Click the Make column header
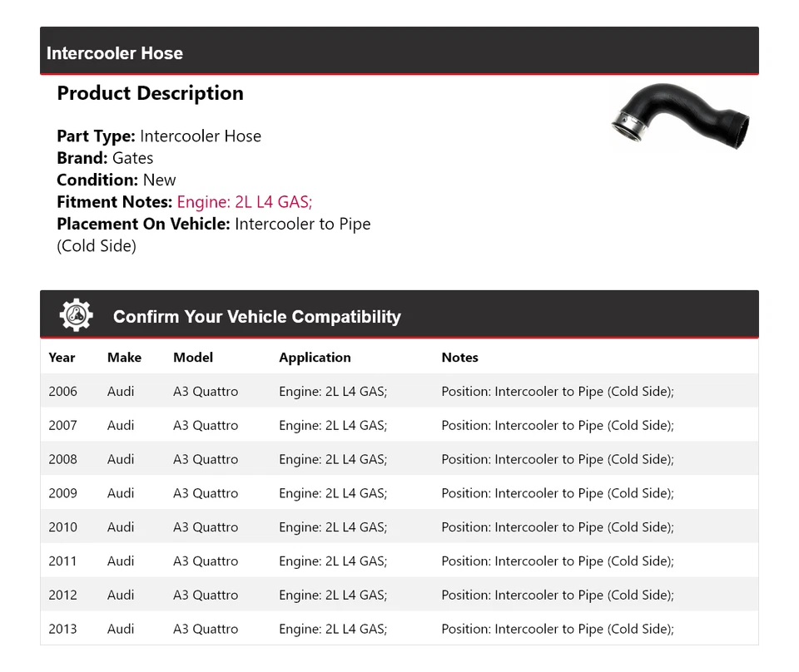The height and width of the screenshot is (672, 799). (x=124, y=358)
